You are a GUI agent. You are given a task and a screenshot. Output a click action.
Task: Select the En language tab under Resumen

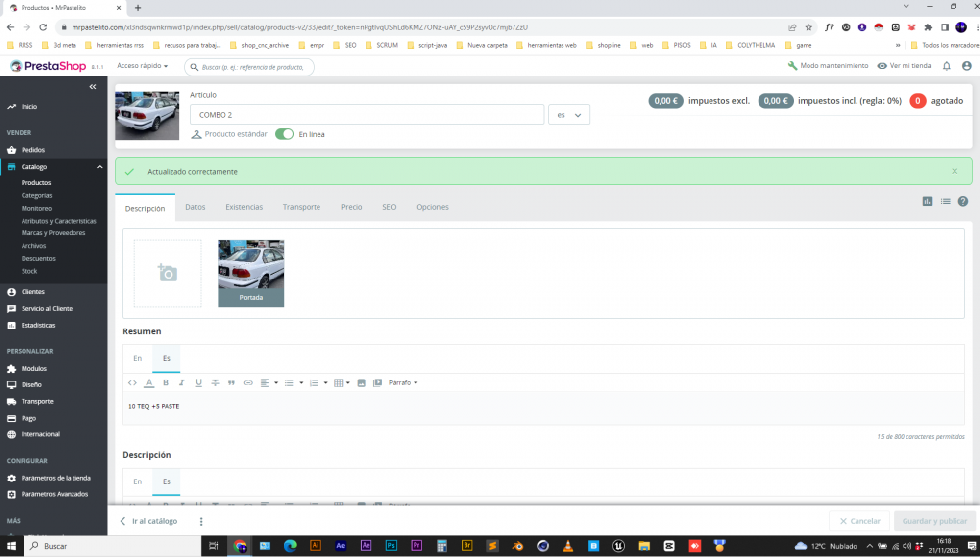point(137,358)
